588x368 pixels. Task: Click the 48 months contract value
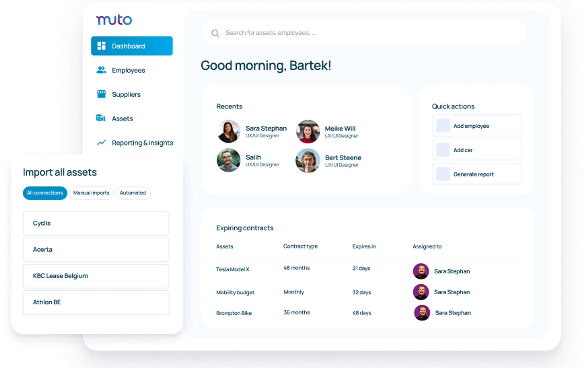click(x=297, y=268)
